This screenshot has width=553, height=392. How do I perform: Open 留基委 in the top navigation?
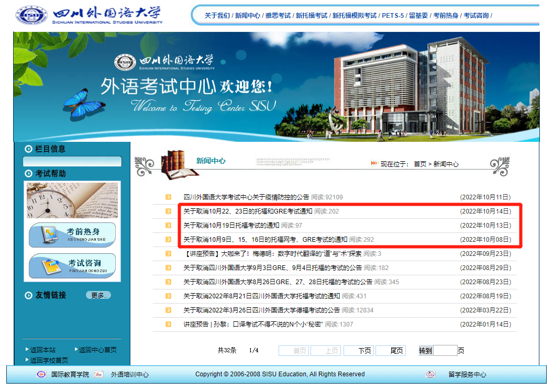pyautogui.click(x=418, y=16)
